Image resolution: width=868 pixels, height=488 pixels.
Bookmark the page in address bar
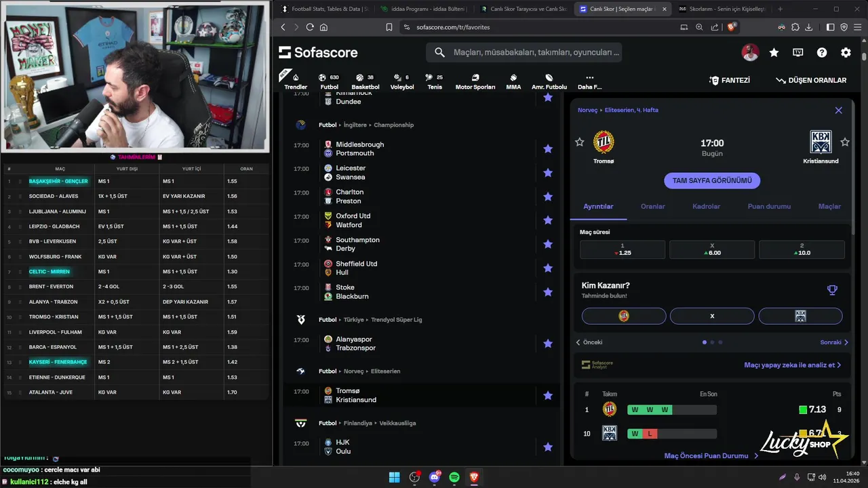tap(389, 27)
